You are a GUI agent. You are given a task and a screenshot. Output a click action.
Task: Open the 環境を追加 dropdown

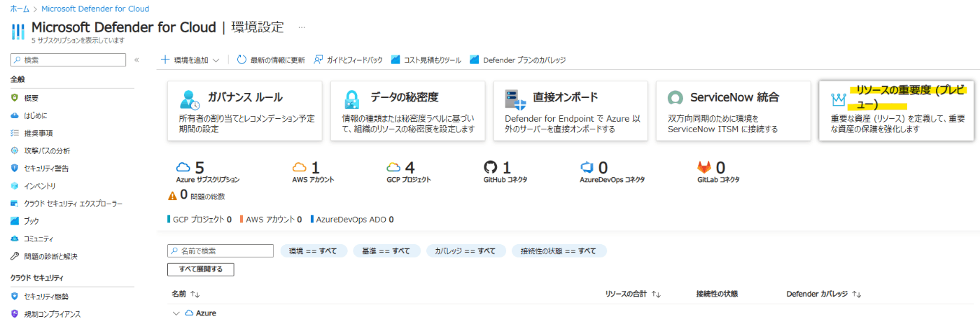tap(190, 60)
